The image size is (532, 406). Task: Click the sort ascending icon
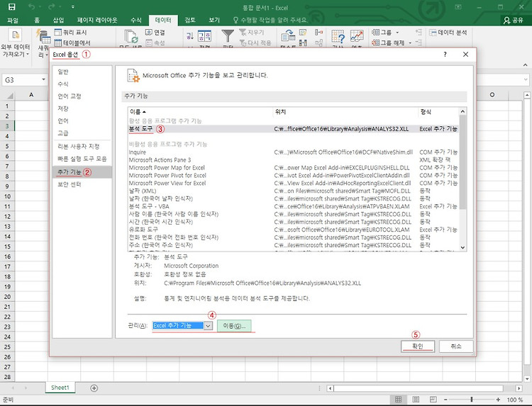coord(190,35)
